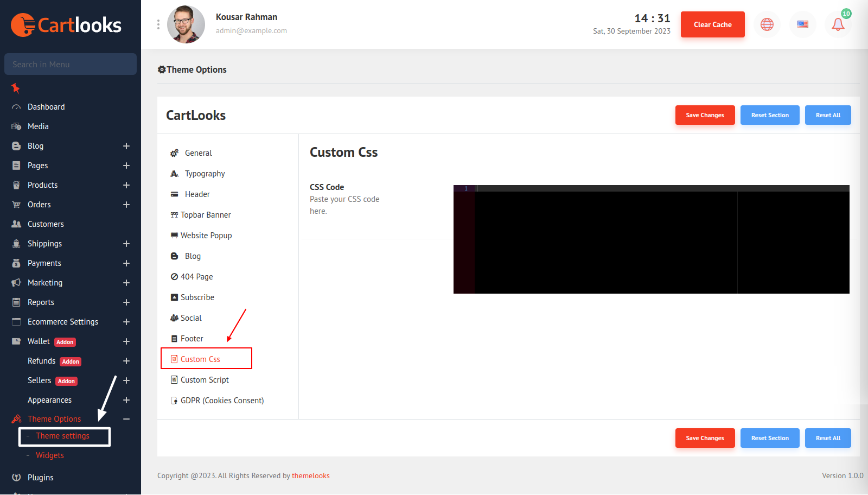Click the Customers people icon
This screenshot has width=868, height=495.
[16, 224]
